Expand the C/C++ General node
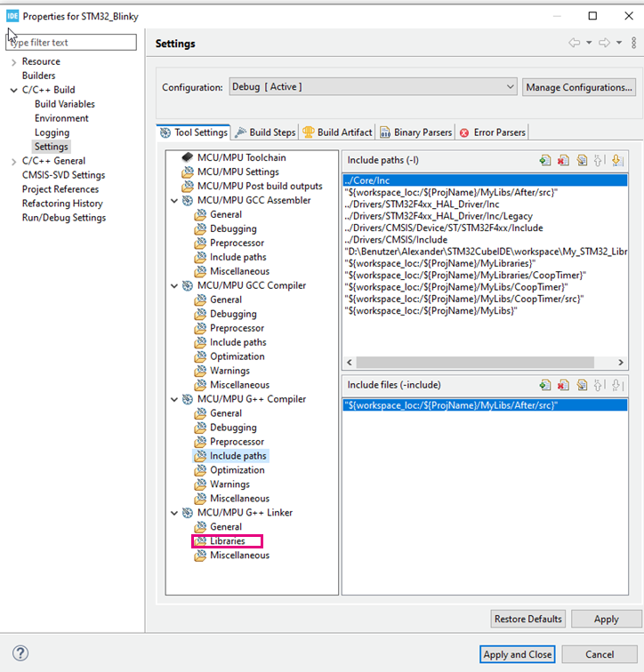The width and height of the screenshot is (644, 672). (13, 162)
